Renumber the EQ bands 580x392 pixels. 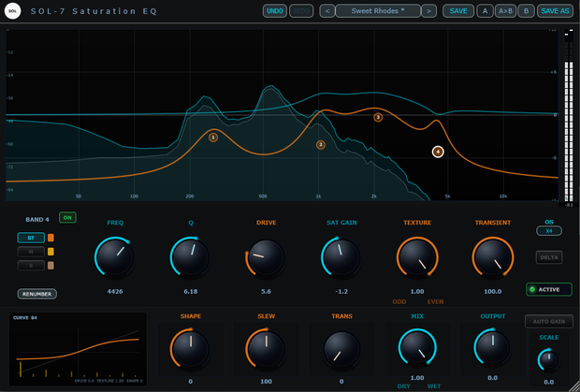click(37, 294)
